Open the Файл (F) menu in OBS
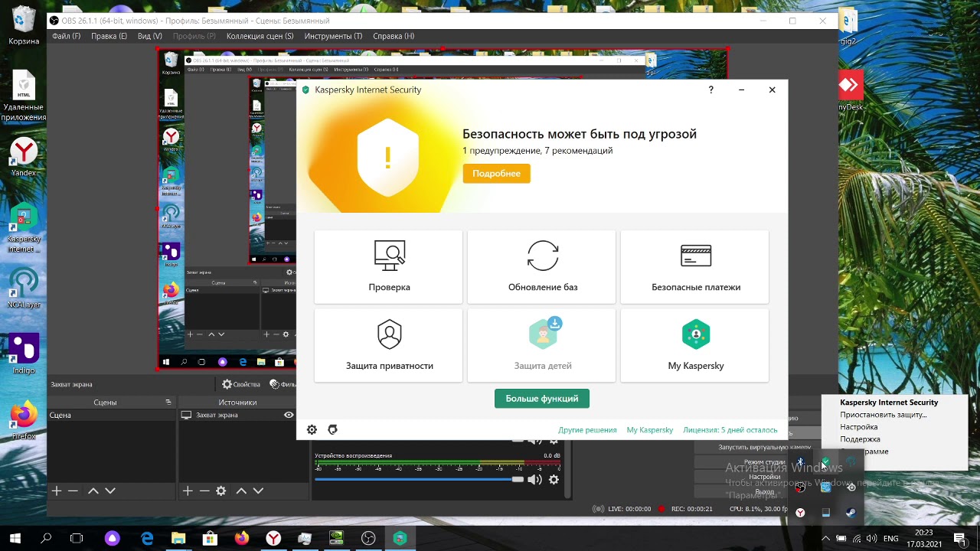Viewport: 980px width, 551px height. tap(66, 36)
